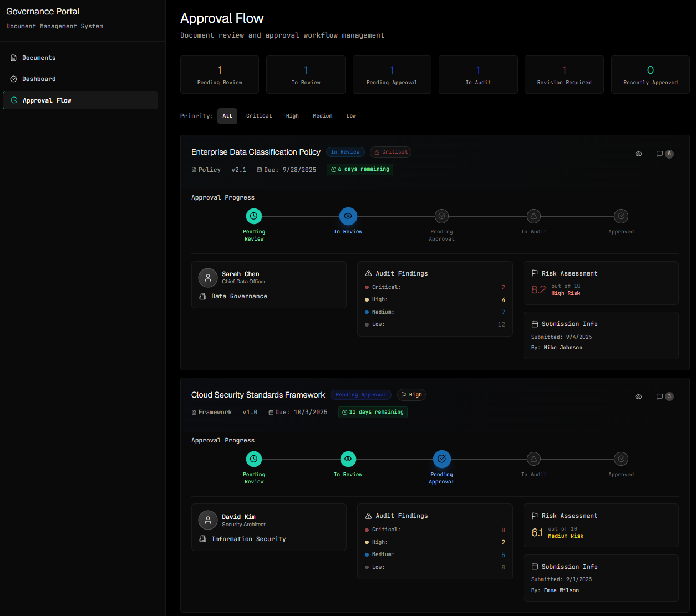Go to Dashboard in the sidebar
696x616 pixels.
click(x=80, y=79)
